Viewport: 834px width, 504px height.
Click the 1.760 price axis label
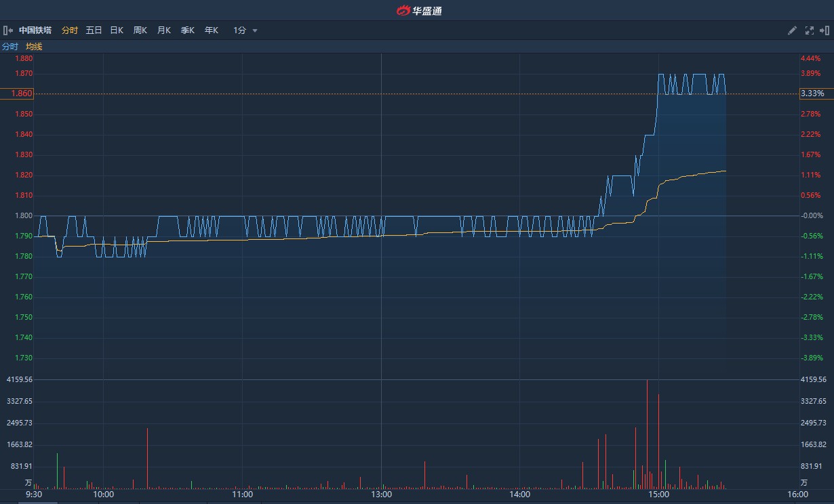click(24, 297)
